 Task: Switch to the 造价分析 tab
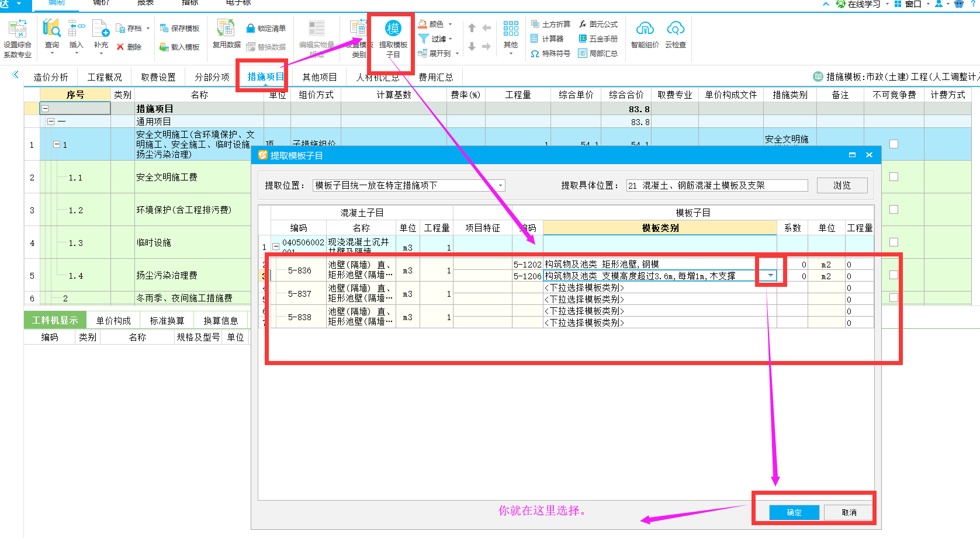51,77
